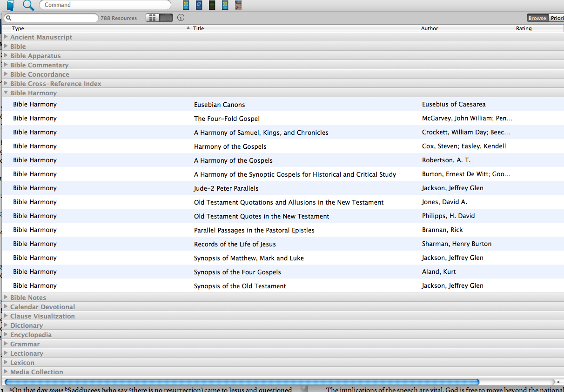The height and width of the screenshot is (392, 564).
Task: Click author Philipps, H. David
Action: [449, 216]
